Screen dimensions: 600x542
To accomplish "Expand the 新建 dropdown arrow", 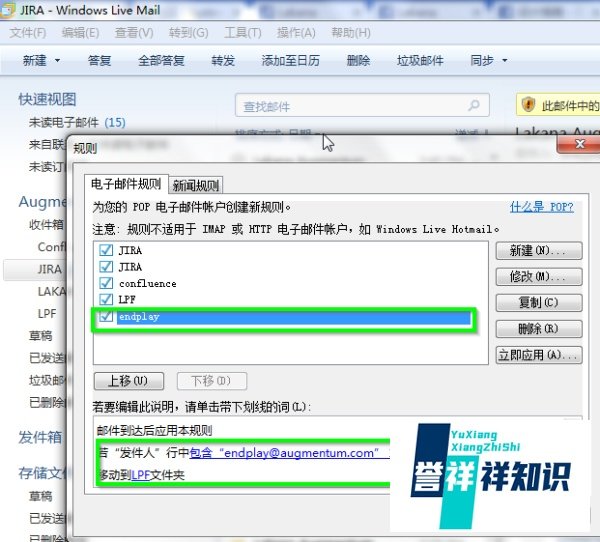I will 57,60.
